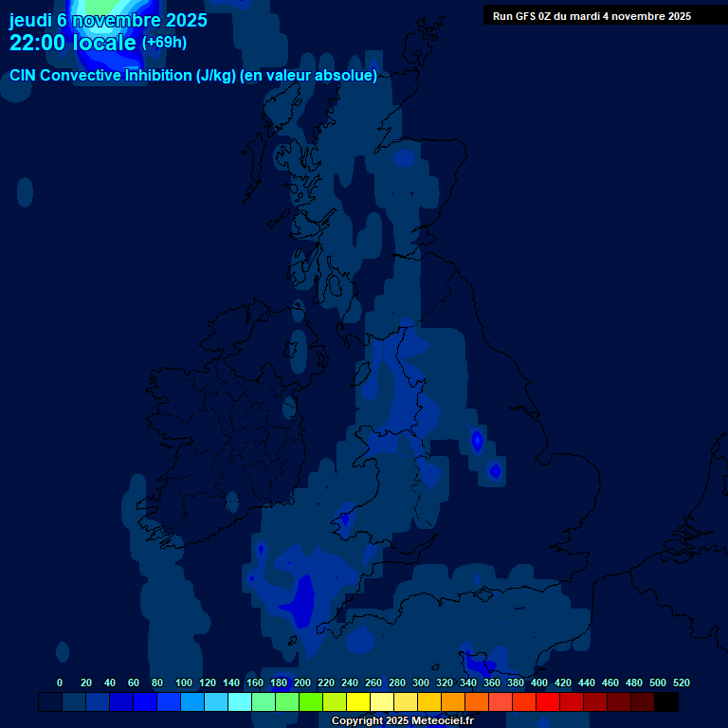Select the '22:00 locale' time text
The height and width of the screenshot is (728, 728).
(72, 43)
